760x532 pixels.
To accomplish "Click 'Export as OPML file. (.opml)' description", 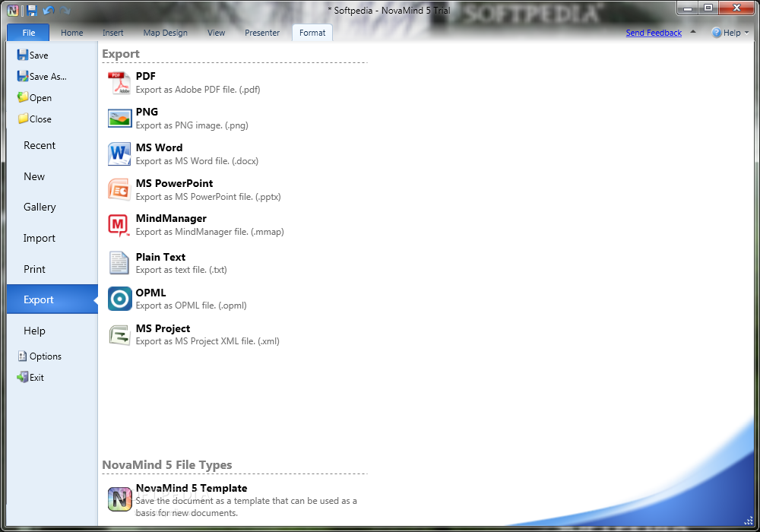I will pos(191,306).
